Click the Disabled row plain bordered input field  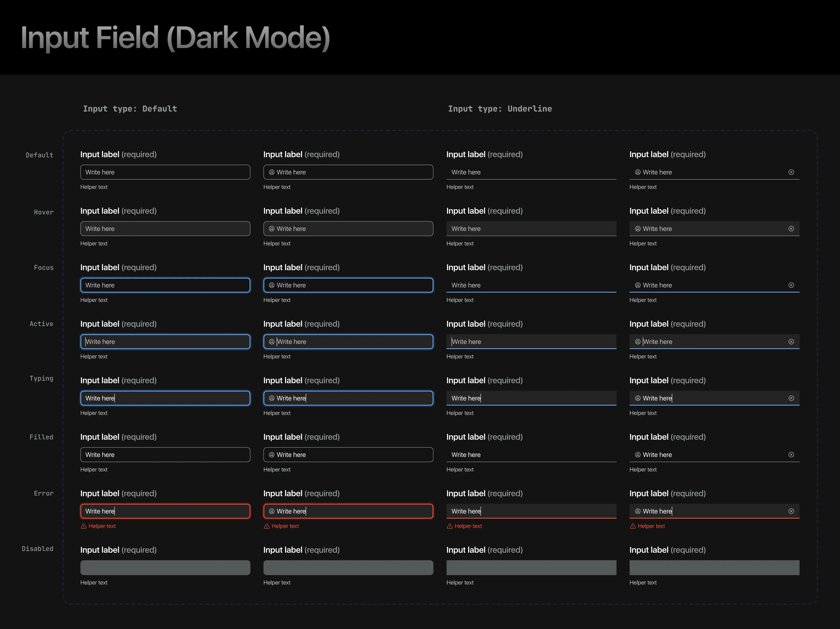165,568
